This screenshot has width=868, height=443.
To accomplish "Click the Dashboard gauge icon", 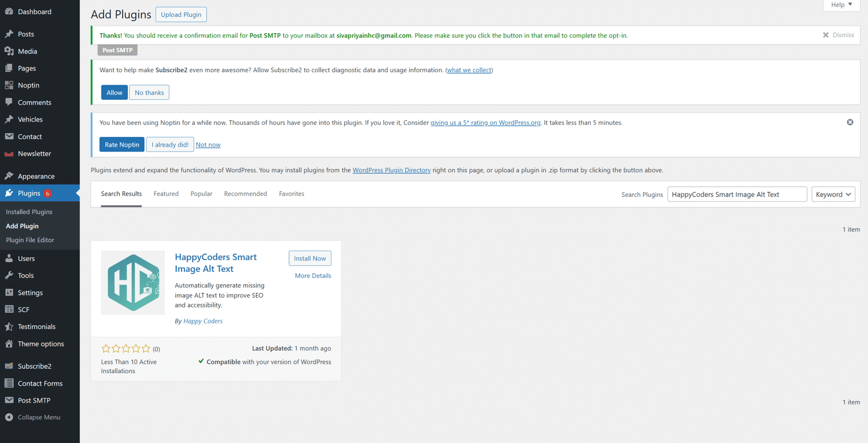I will click(9, 11).
